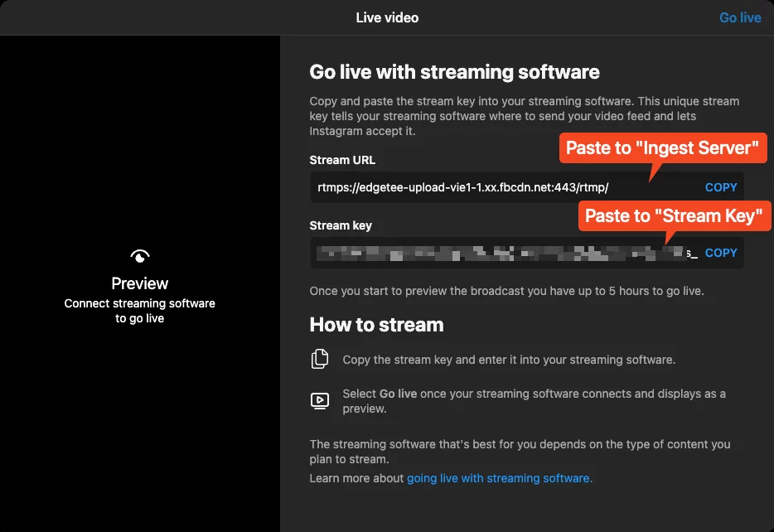Click the Connect streaming software to go live text
The height and width of the screenshot is (532, 774).
[x=140, y=311]
